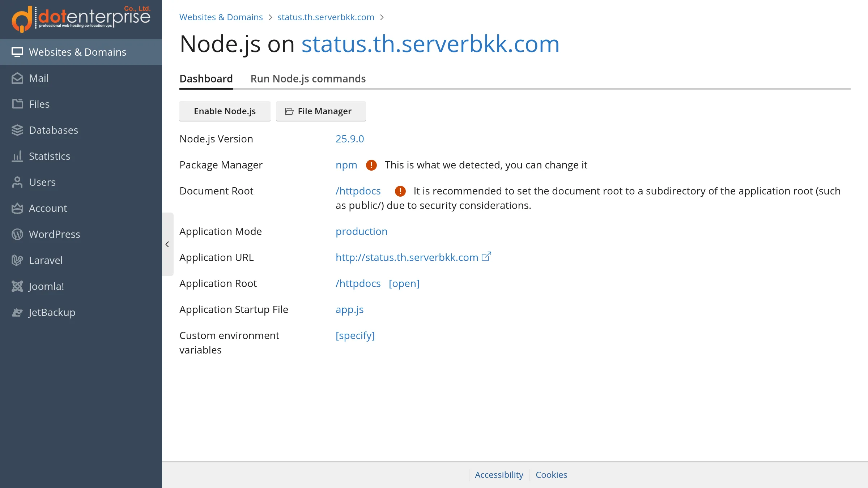This screenshot has height=488, width=868.
Task: Click warning icon beside Document Root
Action: coord(400,191)
